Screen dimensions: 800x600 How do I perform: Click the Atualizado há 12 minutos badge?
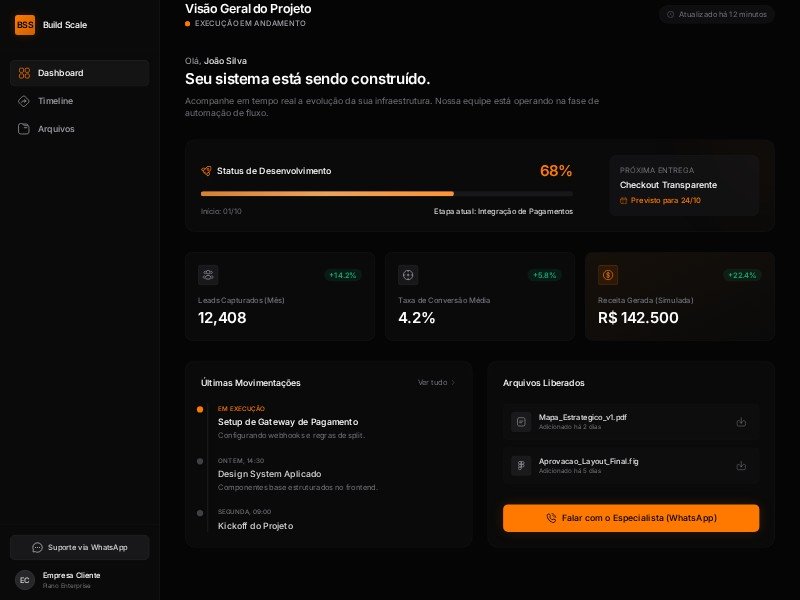[716, 14]
